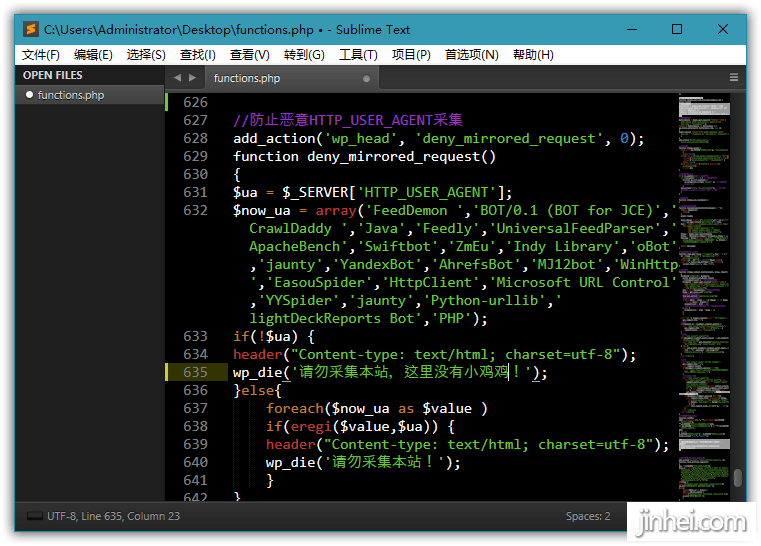
Task: Close functions.php tab via unsaved dot
Action: 366,79
